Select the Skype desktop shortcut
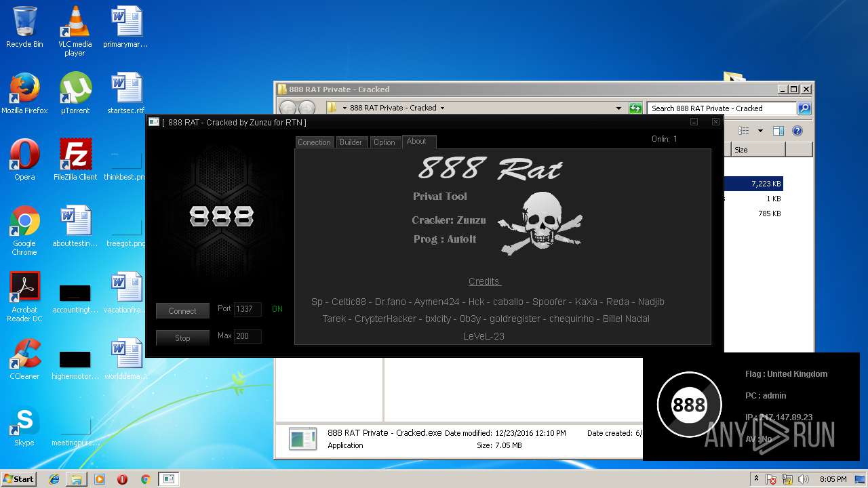Viewport: 868px width, 488px height. 24,426
